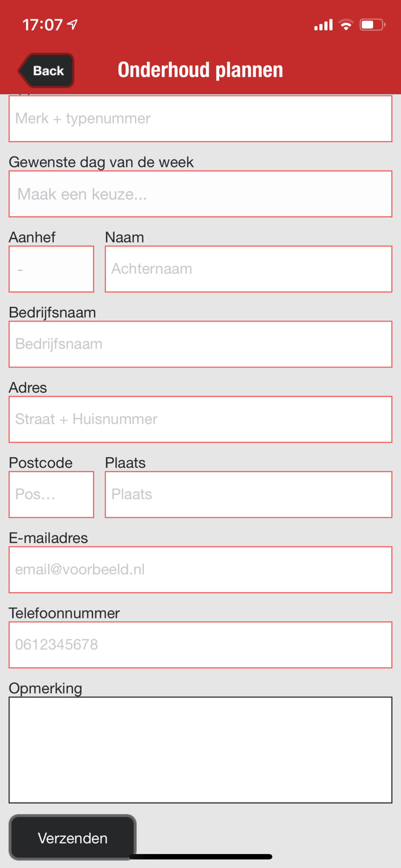Tap the battery level icon
This screenshot has height=868, width=401.
point(372,25)
